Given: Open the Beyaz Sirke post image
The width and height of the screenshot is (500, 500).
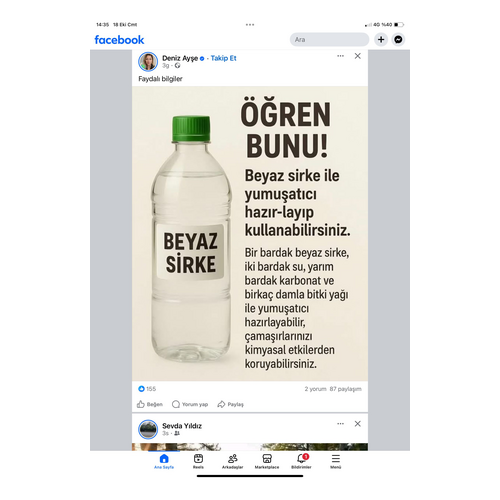Looking at the screenshot, I should click(x=250, y=233).
